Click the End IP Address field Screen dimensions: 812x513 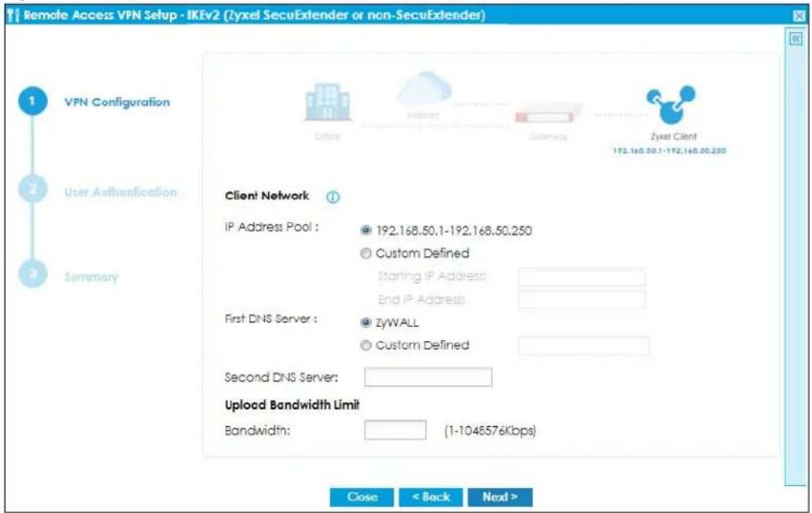pyautogui.click(x=582, y=300)
